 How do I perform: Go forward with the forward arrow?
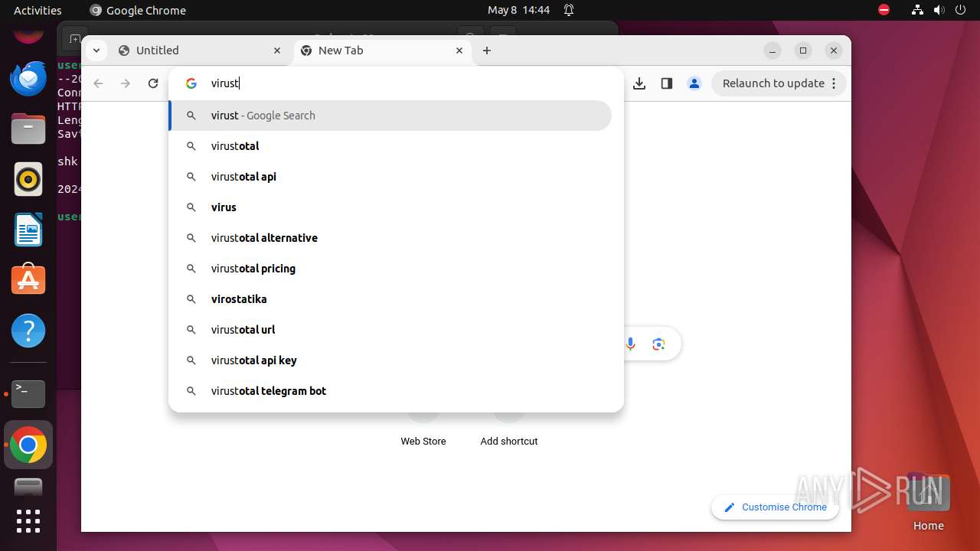(126, 83)
